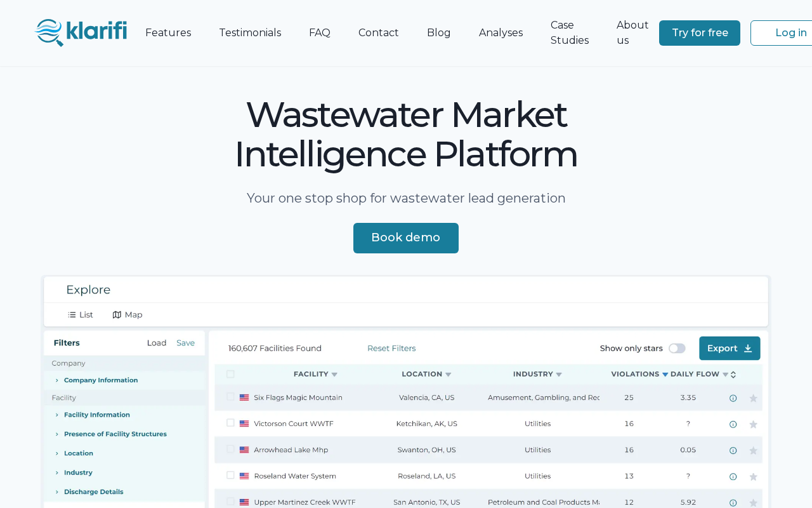Click Reset Filters link
Image resolution: width=812 pixels, height=508 pixels.
tap(391, 349)
